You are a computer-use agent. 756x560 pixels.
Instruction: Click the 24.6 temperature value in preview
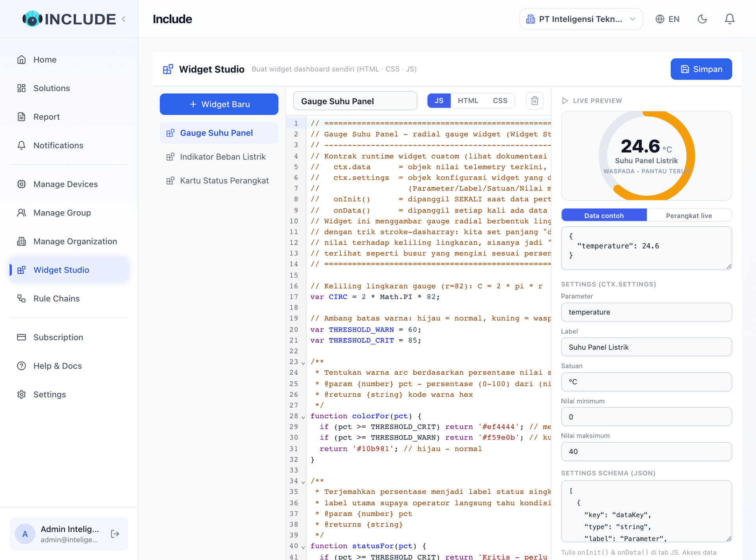[x=640, y=146]
